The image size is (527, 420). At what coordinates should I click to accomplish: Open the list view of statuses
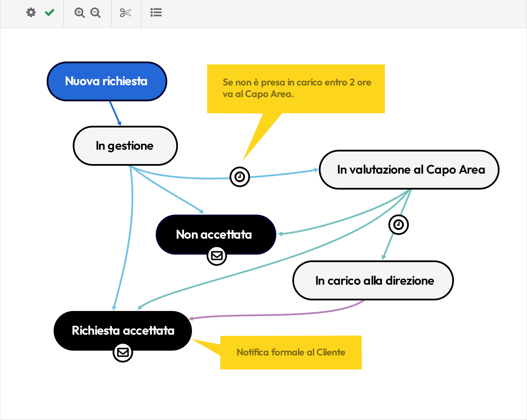(156, 13)
